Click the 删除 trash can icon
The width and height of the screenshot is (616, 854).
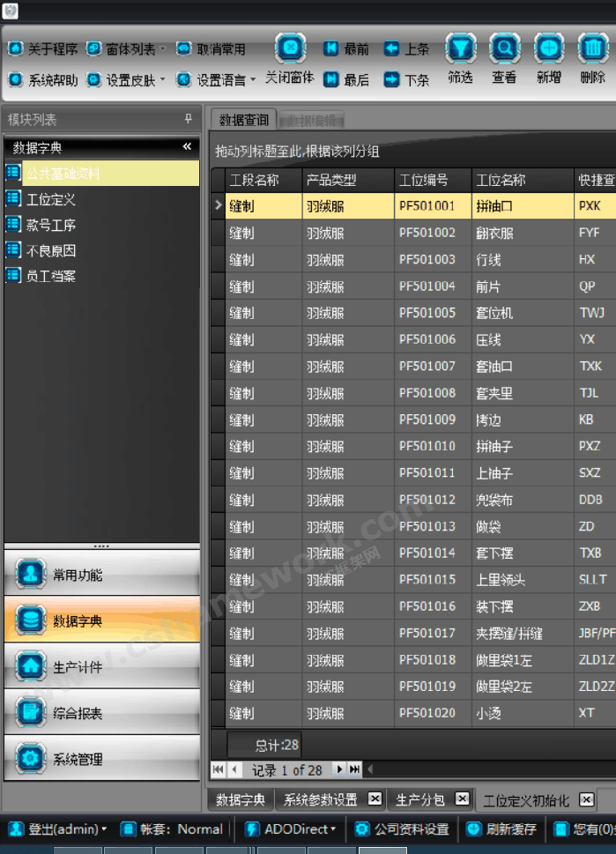(593, 48)
